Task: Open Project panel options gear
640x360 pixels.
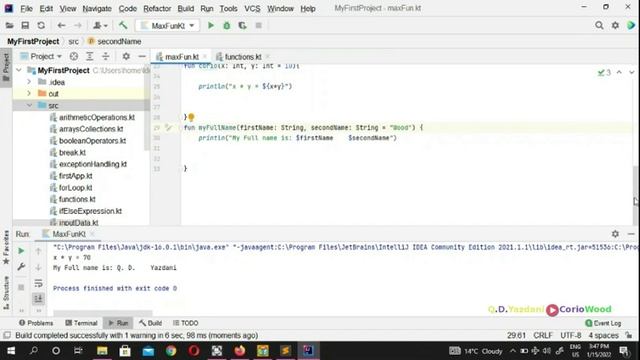Action: tap(126, 56)
